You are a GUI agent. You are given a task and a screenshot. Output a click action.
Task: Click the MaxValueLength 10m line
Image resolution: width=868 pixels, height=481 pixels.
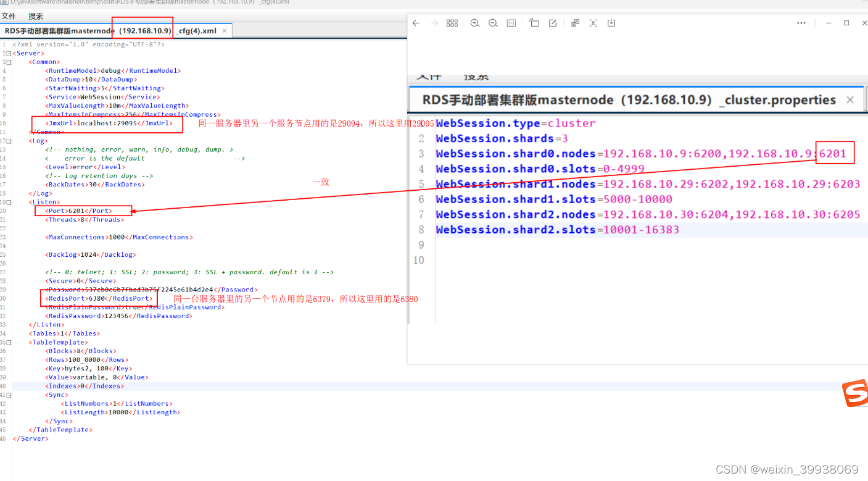(117, 106)
